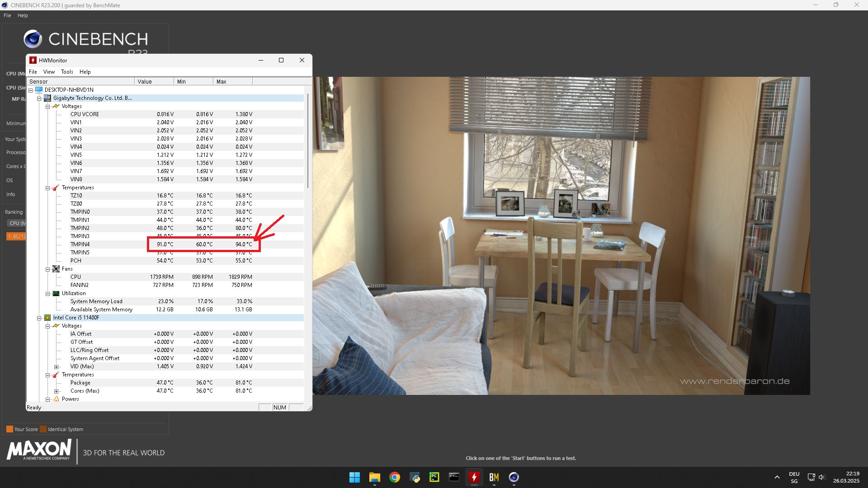Open HWMonitor View menu

tap(49, 72)
